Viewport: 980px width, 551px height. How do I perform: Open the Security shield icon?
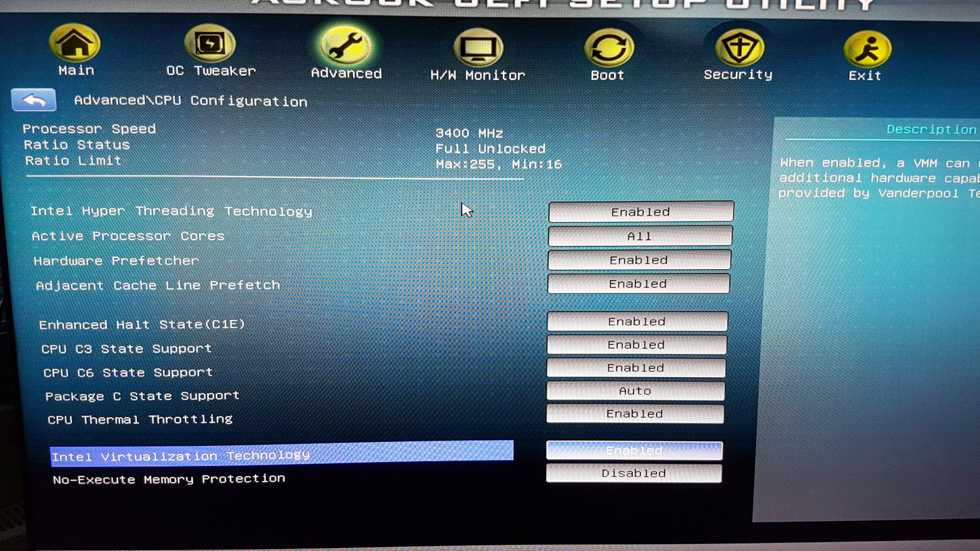click(739, 48)
